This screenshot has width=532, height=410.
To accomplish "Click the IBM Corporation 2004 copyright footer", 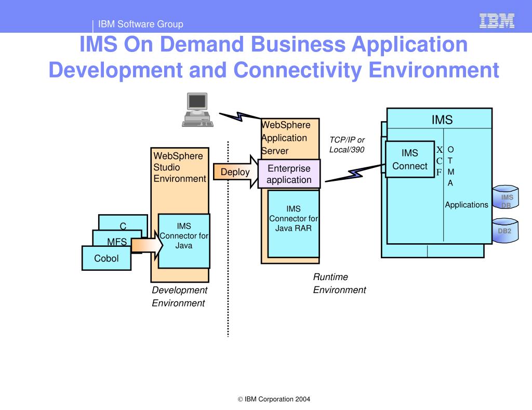I will [274, 399].
